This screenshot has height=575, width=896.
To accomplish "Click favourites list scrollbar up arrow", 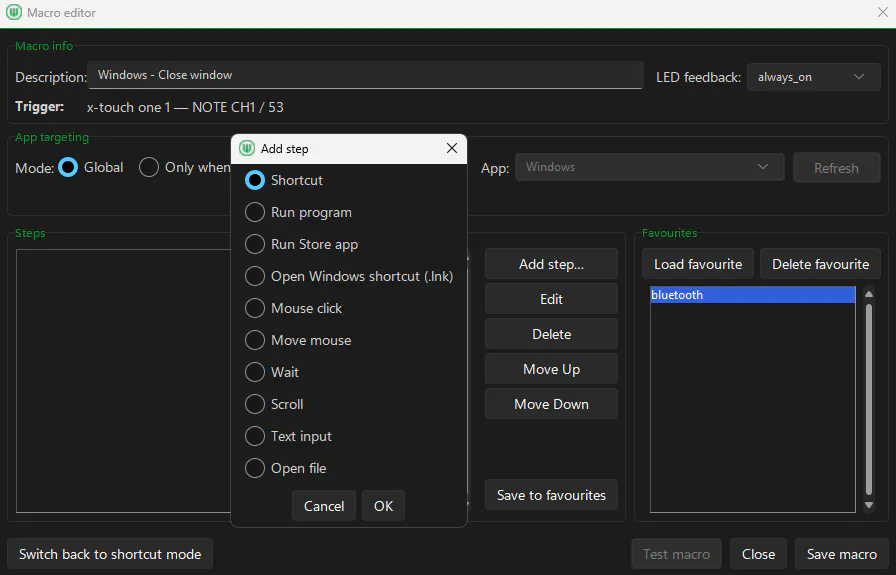I will (869, 294).
